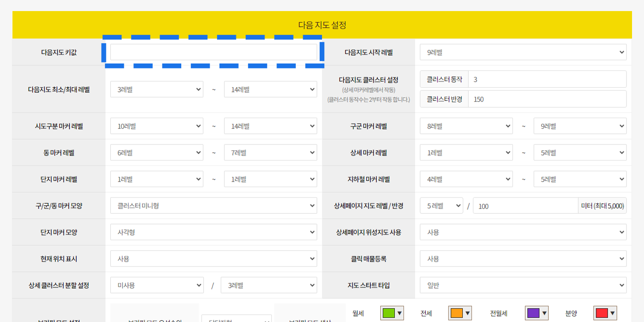Open the green 월세 color picker
The image size is (644, 322).
click(392, 313)
